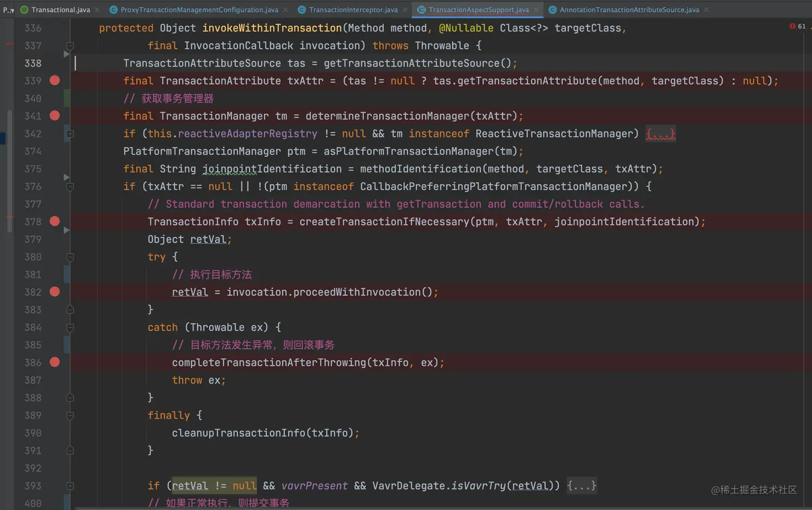
Task: Click the 获取事务管理器 comment on line 340
Action: [x=169, y=99]
